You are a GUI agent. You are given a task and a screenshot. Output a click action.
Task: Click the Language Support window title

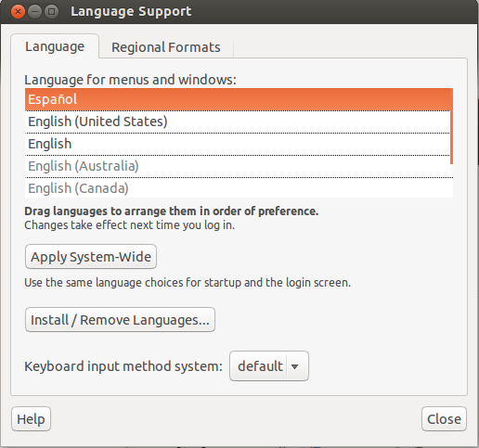tap(131, 11)
